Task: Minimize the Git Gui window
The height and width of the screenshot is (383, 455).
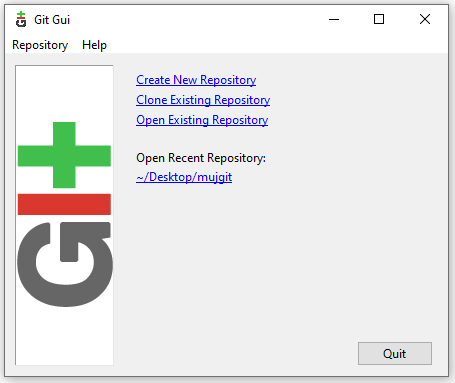Action: coord(334,19)
